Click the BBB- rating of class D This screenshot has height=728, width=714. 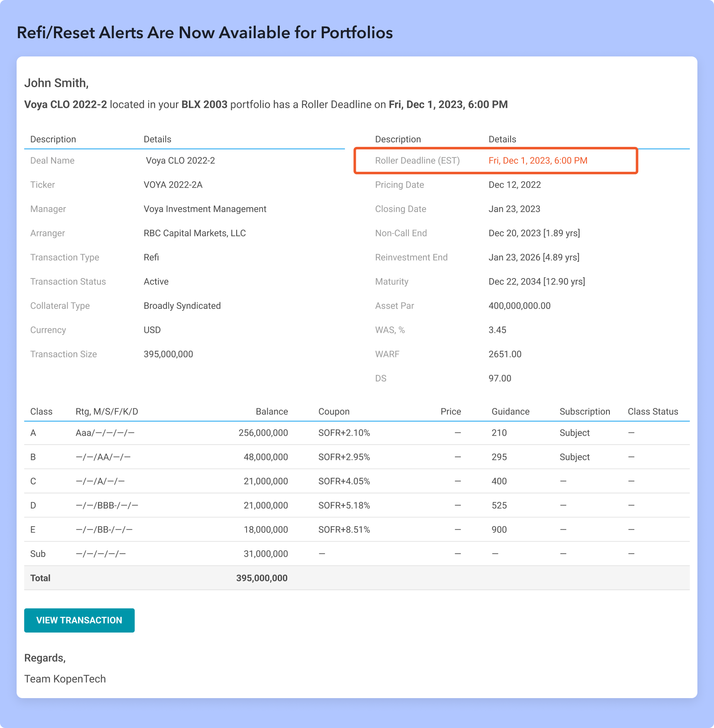pyautogui.click(x=108, y=506)
